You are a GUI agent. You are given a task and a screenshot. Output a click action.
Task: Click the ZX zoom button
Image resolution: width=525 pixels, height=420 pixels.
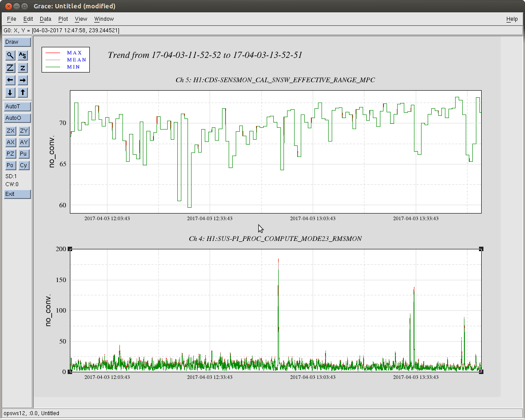pyautogui.click(x=11, y=131)
